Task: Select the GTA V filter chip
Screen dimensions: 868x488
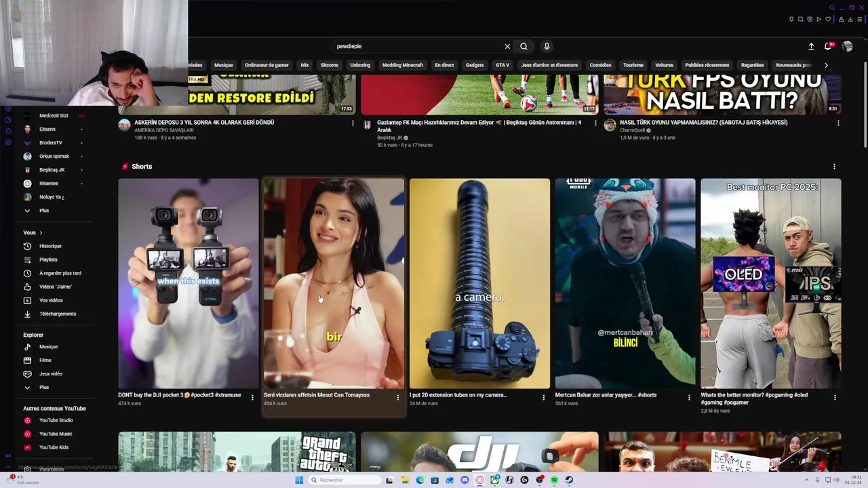Action: 502,65
